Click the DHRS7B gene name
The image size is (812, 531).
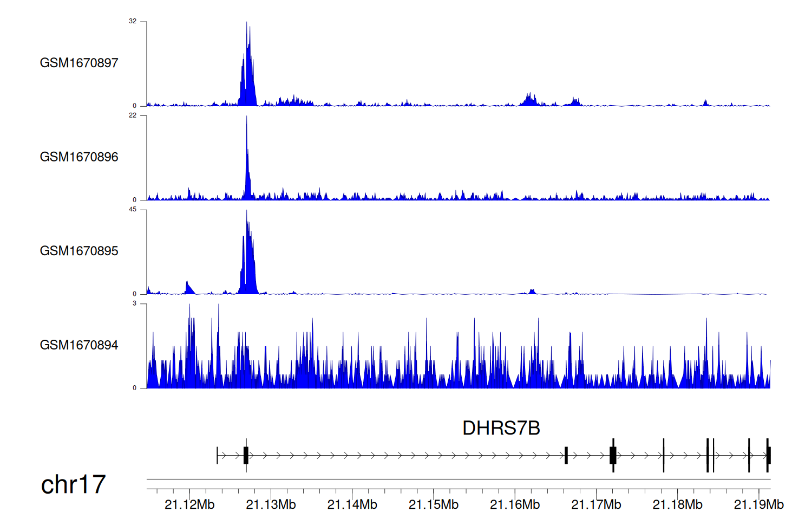coord(501,428)
